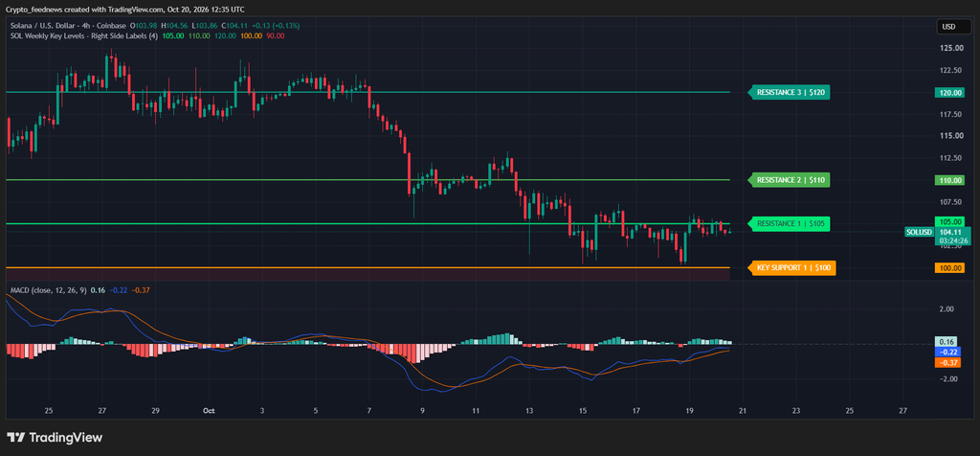This screenshot has height=456, width=980.
Task: Click the RESISTANCE 2 | $110 label
Action: coord(790,180)
